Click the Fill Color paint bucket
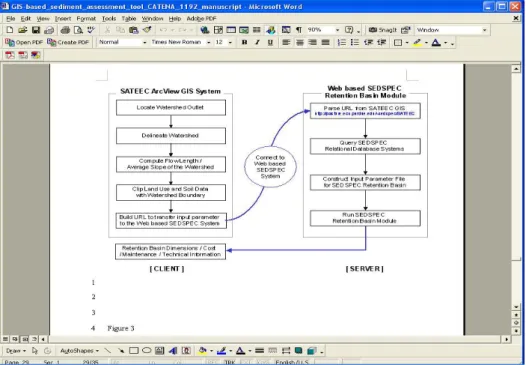The width and height of the screenshot is (526, 365). 202,351
